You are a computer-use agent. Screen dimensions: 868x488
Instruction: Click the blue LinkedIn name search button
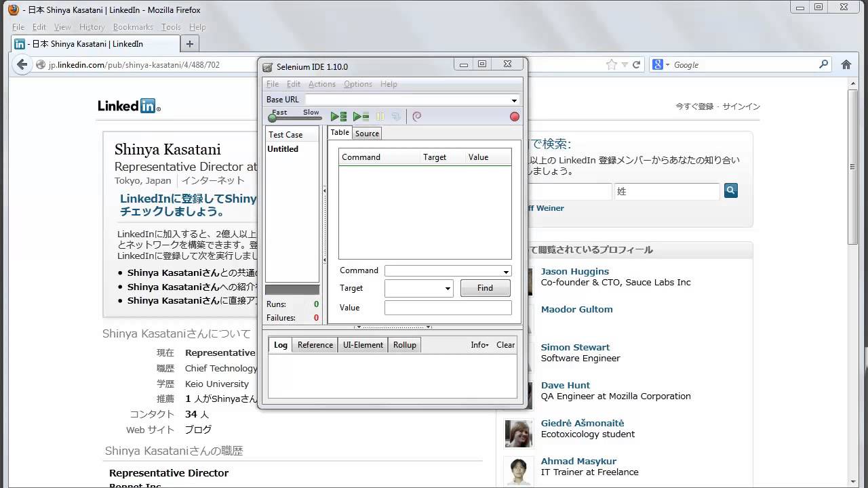coord(730,190)
